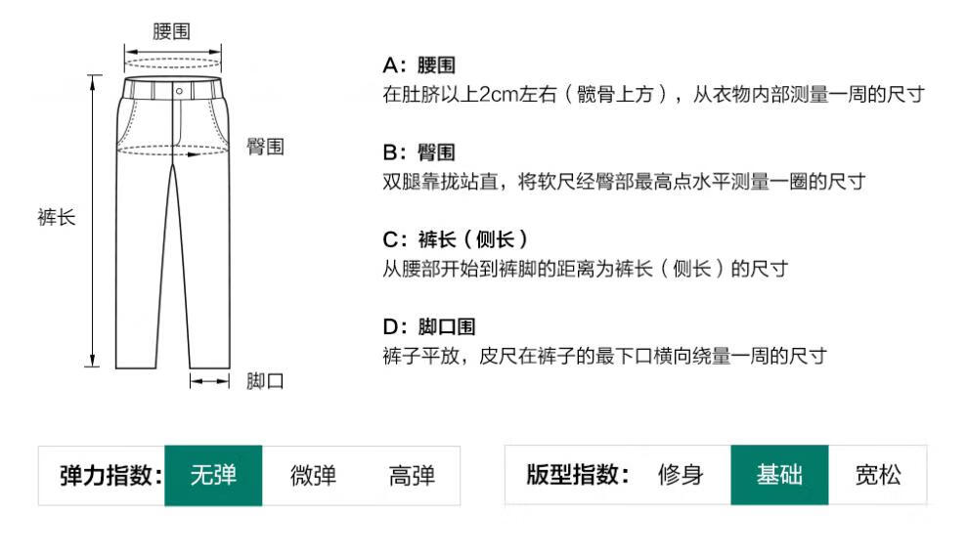Click the vertical pants length arrow
This screenshot has height=560, width=968.
pos(93,221)
